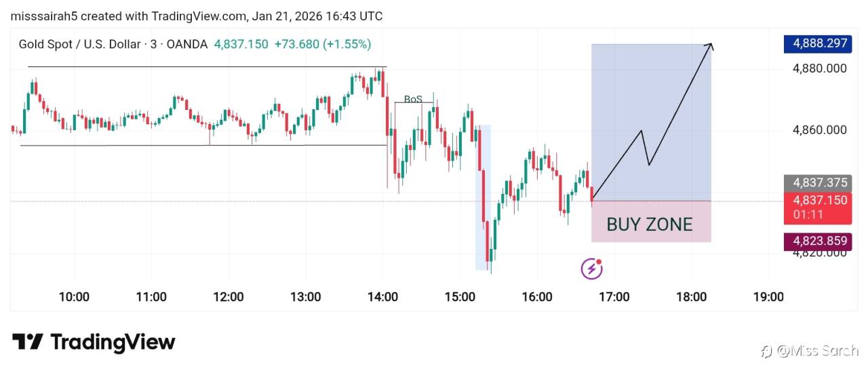Click the TradingView wordmark text

pyautogui.click(x=113, y=342)
